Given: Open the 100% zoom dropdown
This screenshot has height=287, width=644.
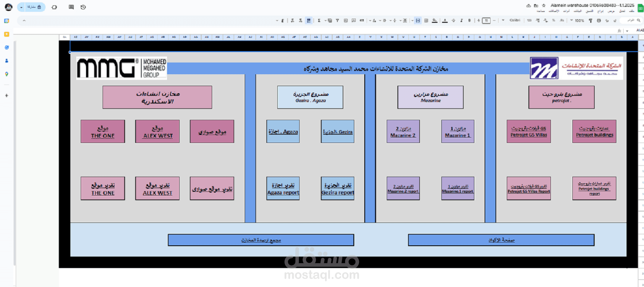Looking at the screenshot, I should (x=578, y=21).
